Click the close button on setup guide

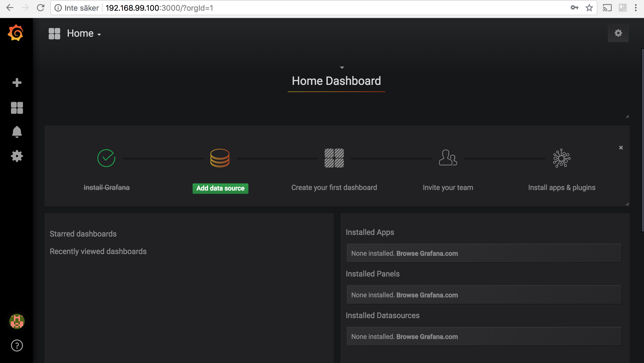[x=622, y=147]
